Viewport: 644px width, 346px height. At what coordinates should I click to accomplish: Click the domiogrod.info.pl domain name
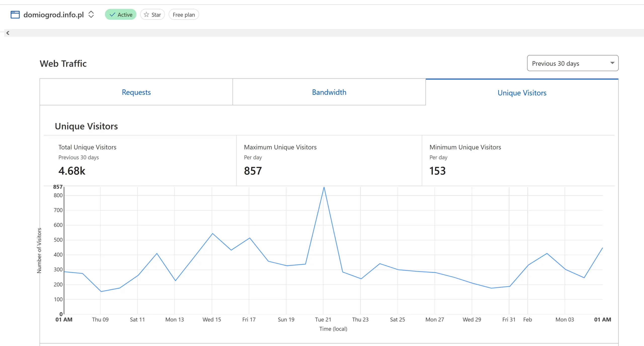54,15
